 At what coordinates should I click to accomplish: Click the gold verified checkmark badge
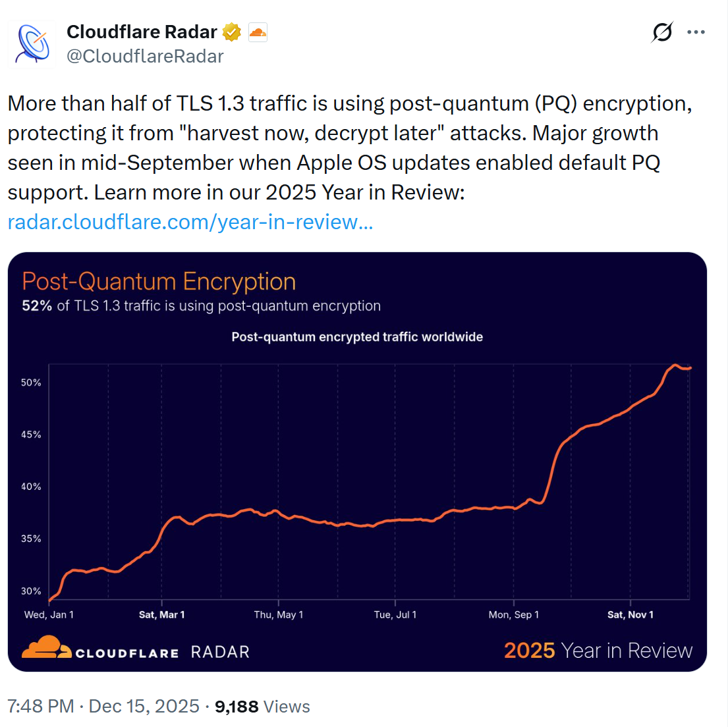click(x=231, y=32)
